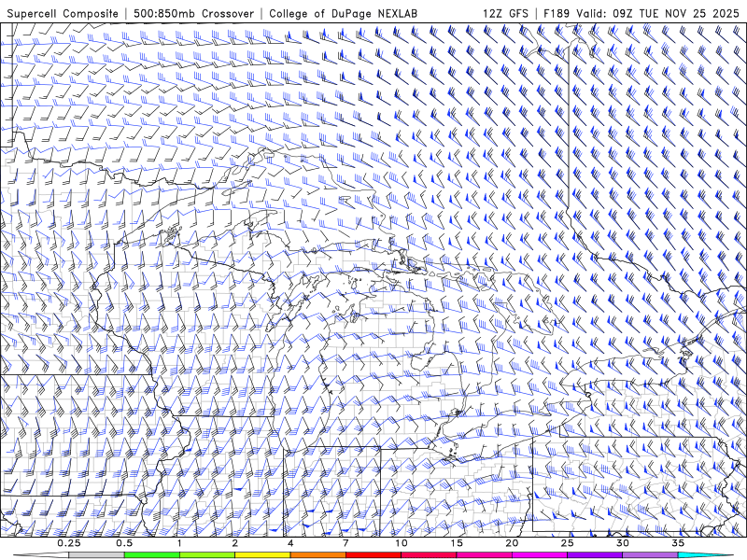The image size is (747, 560).
Task: Click the '500:850mb Crossover' header text
Action: point(194,14)
